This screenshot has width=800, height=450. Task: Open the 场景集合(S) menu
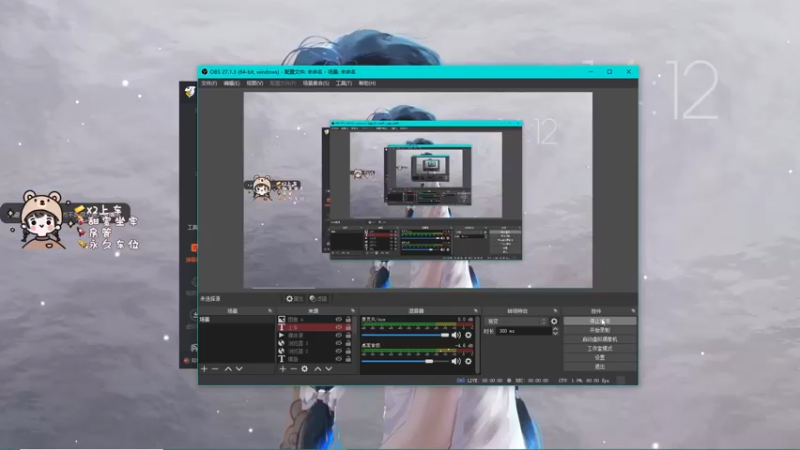point(316,83)
